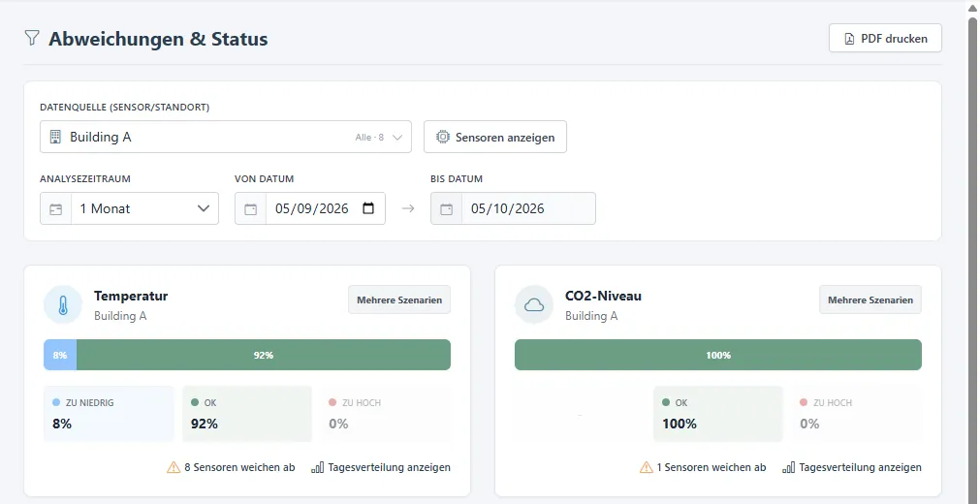Click the filter funnel icon beside Abweichungen & Status
The width and height of the screenshot is (980, 504).
tap(32, 38)
